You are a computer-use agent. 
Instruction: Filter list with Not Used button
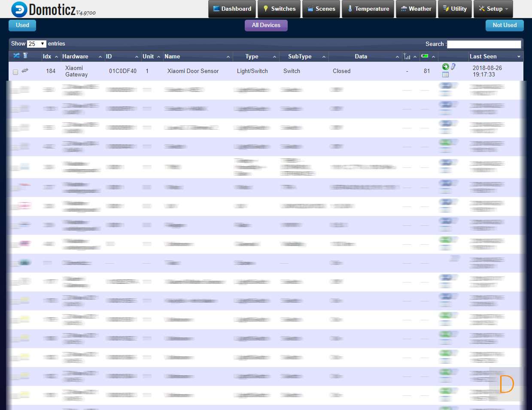click(x=505, y=25)
